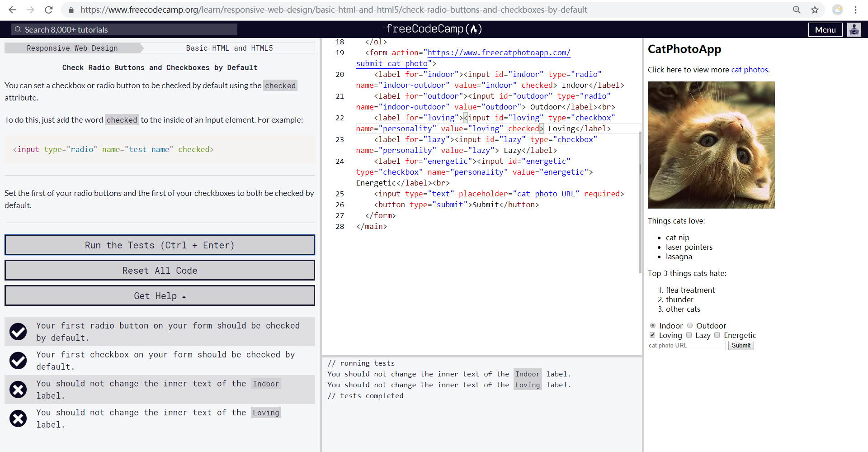Click the passed checkmark for first radio button test
Image resolution: width=868 pixels, height=452 pixels.
pyautogui.click(x=18, y=332)
